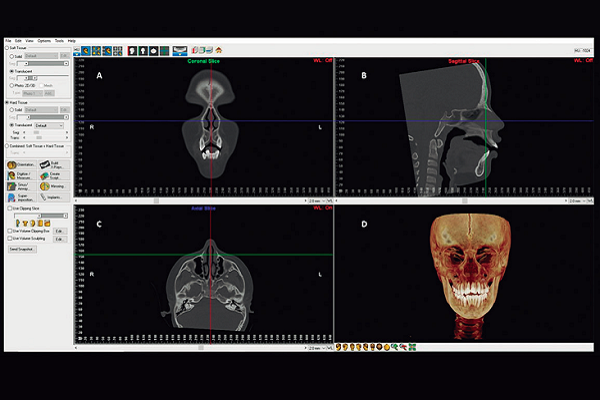Enable the Use Volume Clipping Box checkbox

pyautogui.click(x=10, y=231)
